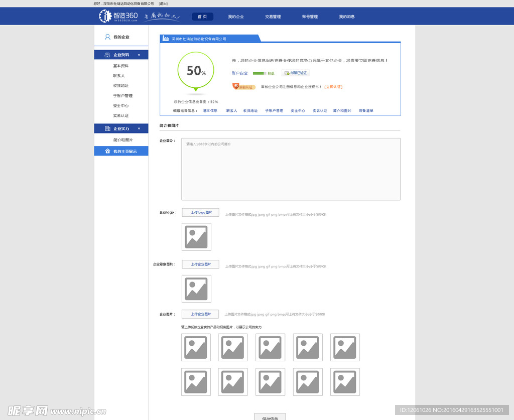
Task: Select 子账户管理 in the left sidebar
Action: pyautogui.click(x=123, y=96)
